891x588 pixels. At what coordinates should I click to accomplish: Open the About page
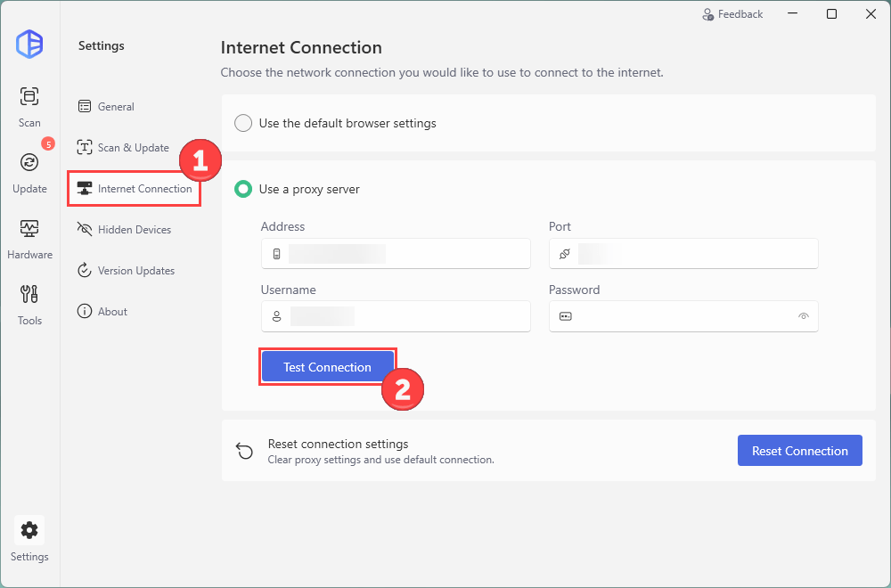tap(112, 312)
